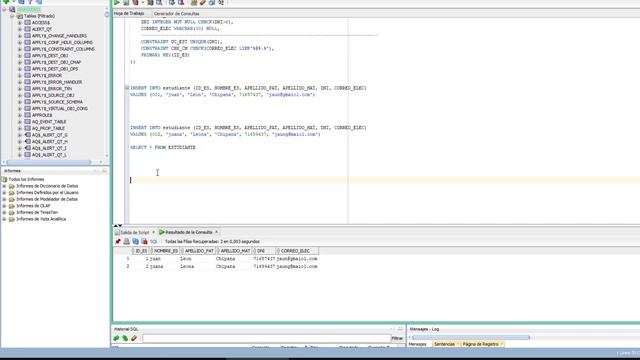Sort by the NOMBRE_ES column header

pyautogui.click(x=166, y=251)
